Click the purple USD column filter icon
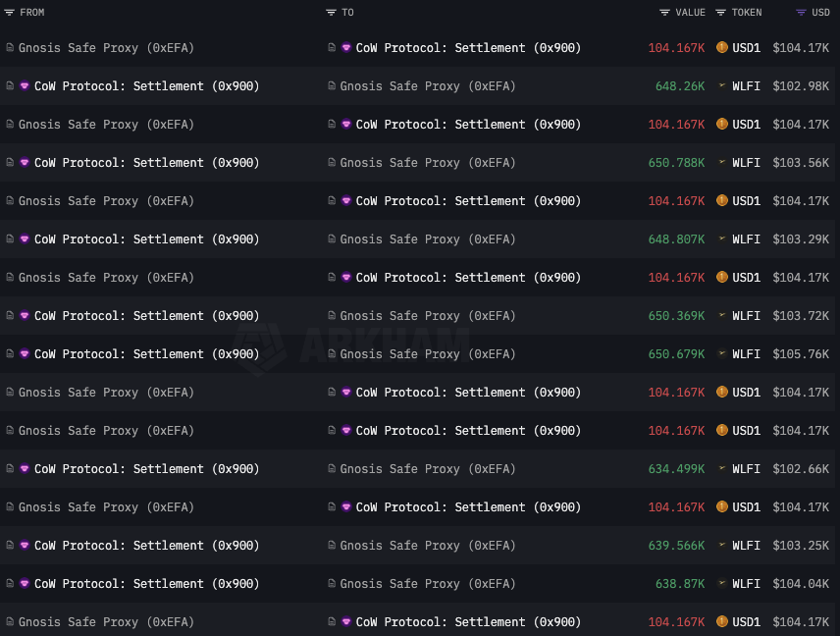 coord(802,13)
